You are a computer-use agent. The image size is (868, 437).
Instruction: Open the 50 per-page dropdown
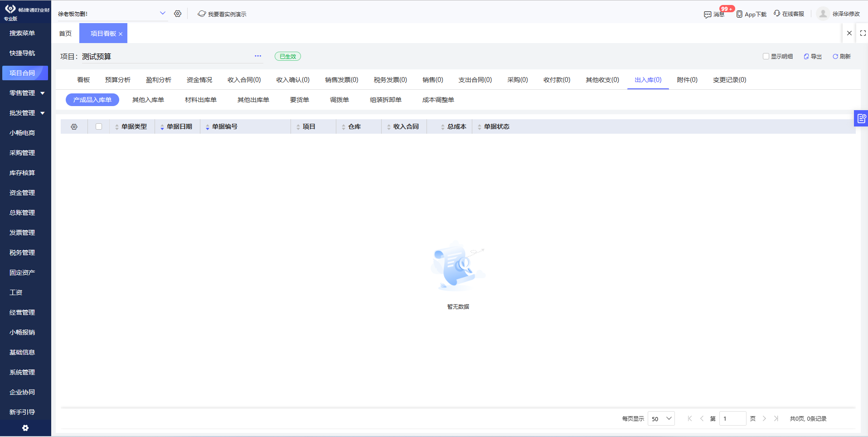tap(661, 418)
